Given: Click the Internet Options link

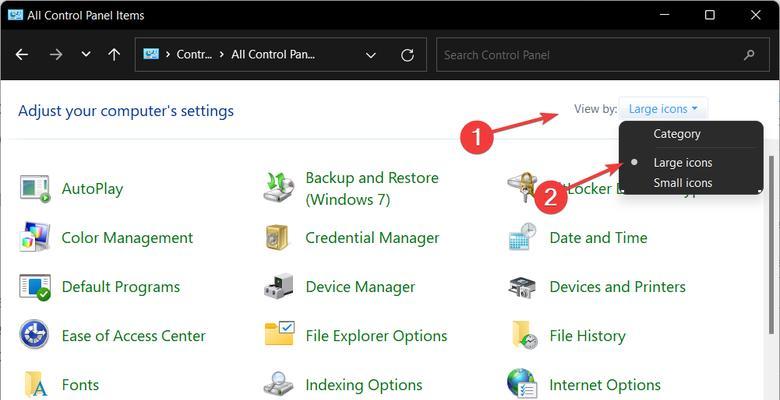Looking at the screenshot, I should [x=605, y=385].
